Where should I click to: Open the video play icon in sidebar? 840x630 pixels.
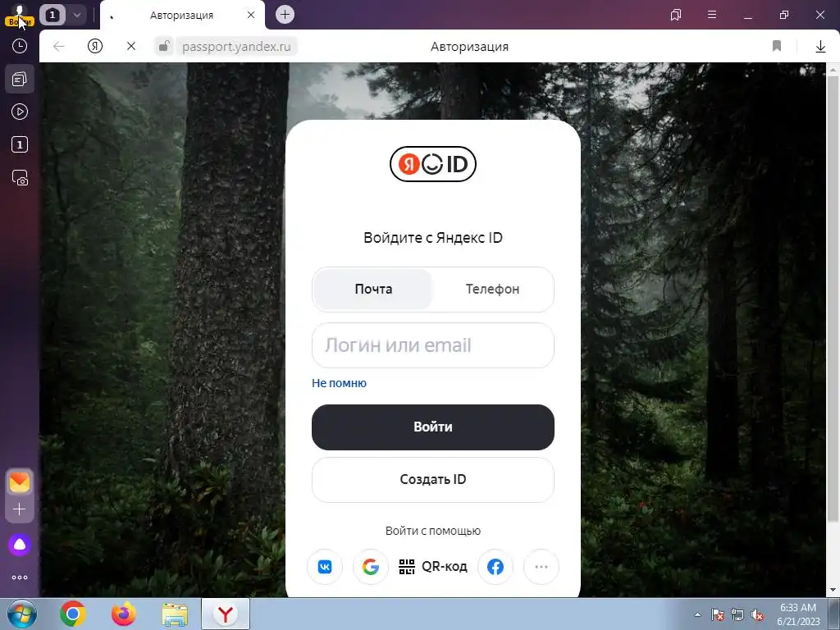20,112
